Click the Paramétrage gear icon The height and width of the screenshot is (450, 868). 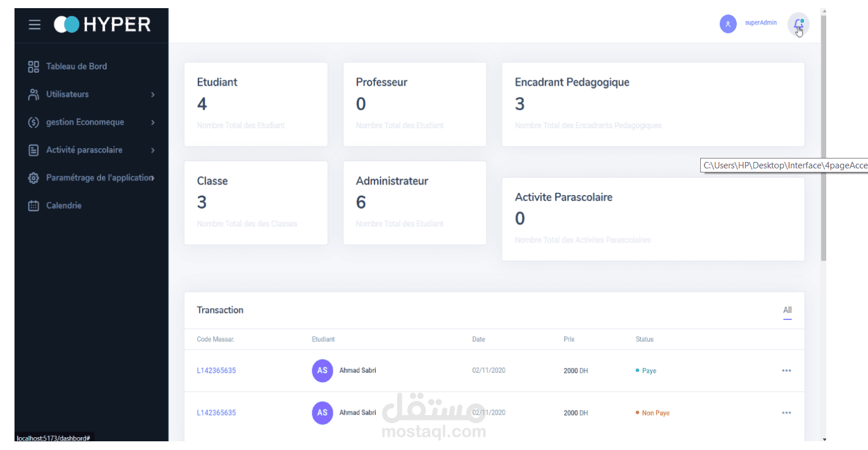33,178
